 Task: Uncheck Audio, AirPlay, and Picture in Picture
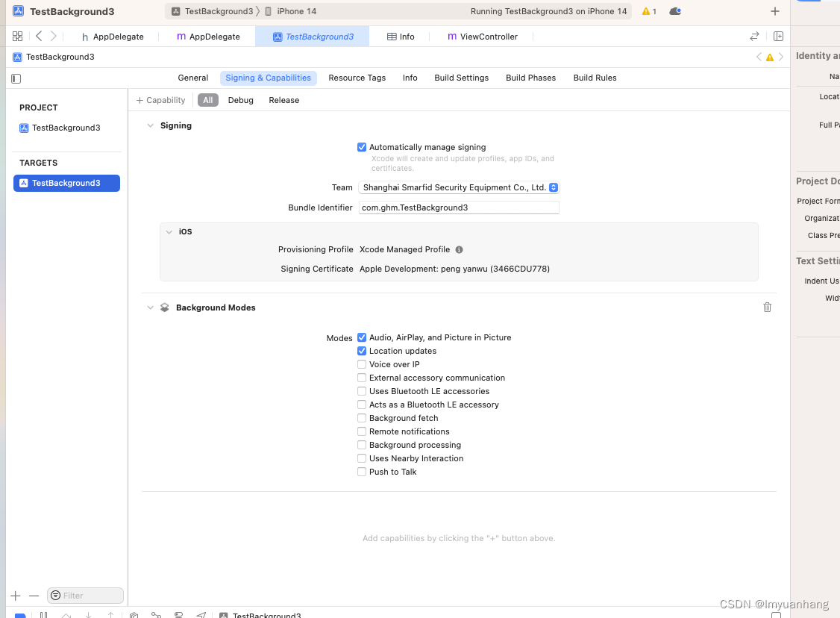tap(362, 337)
